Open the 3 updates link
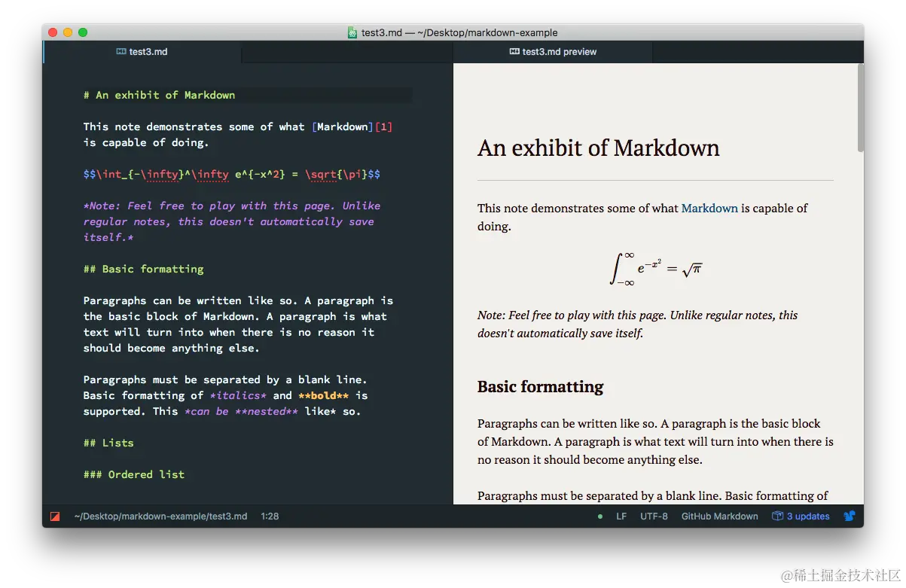 [x=808, y=516]
